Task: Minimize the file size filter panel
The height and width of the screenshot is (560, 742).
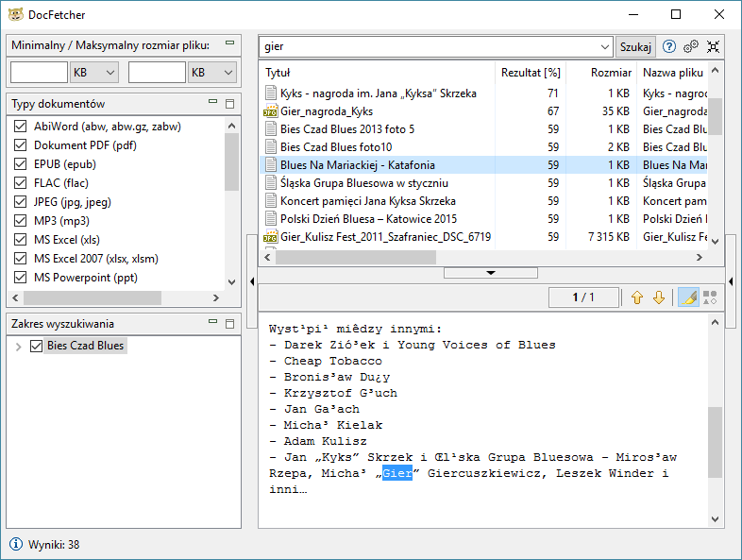Action: coord(230,42)
